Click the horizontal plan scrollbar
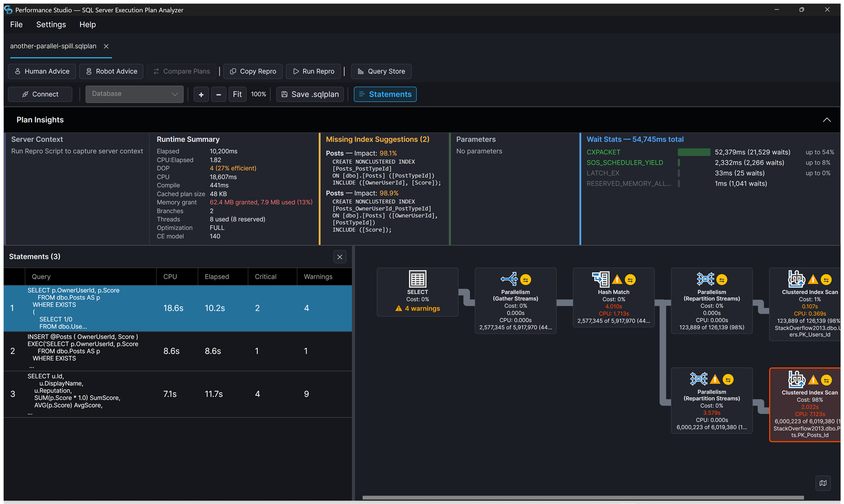 (583, 497)
